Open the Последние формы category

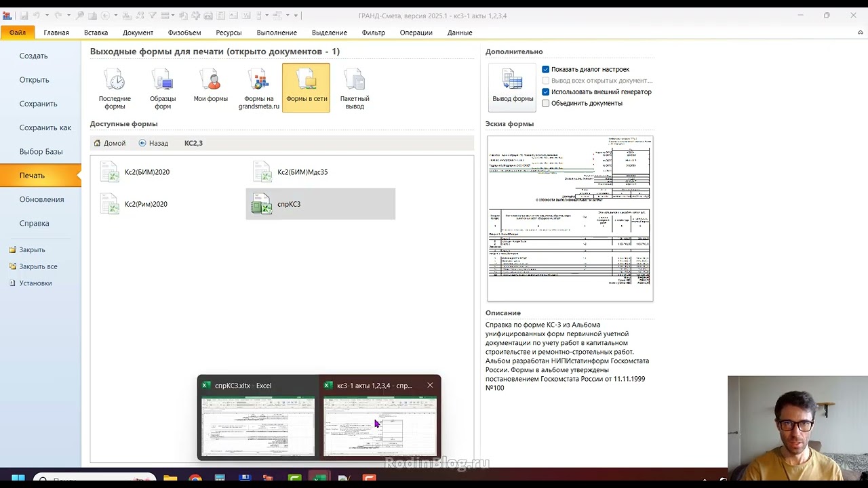115,88
